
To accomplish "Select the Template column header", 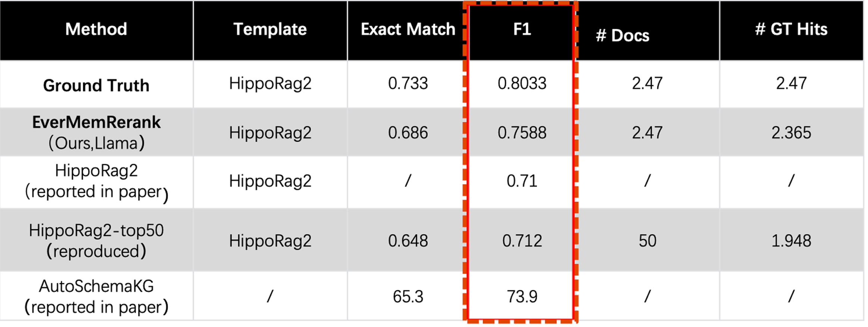I will pyautogui.click(x=270, y=29).
